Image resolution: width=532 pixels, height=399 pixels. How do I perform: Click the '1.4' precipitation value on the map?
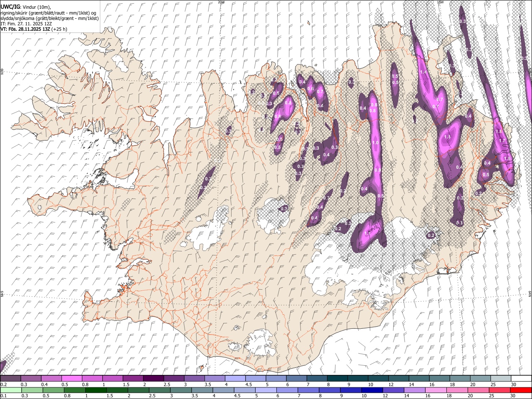[x=424, y=72]
